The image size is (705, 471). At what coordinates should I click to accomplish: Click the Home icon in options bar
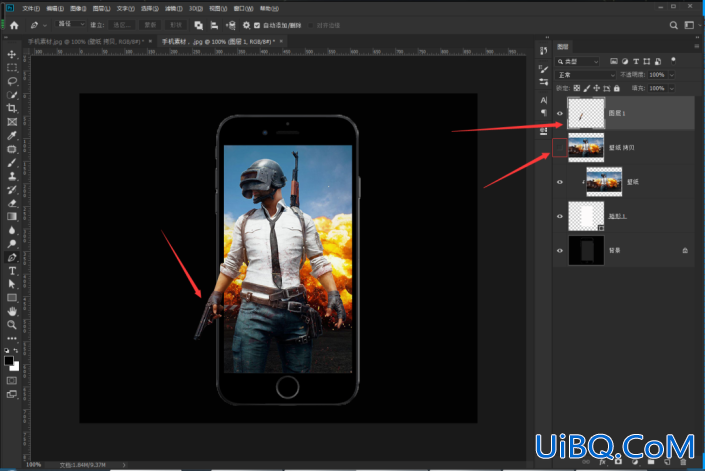coord(14,25)
